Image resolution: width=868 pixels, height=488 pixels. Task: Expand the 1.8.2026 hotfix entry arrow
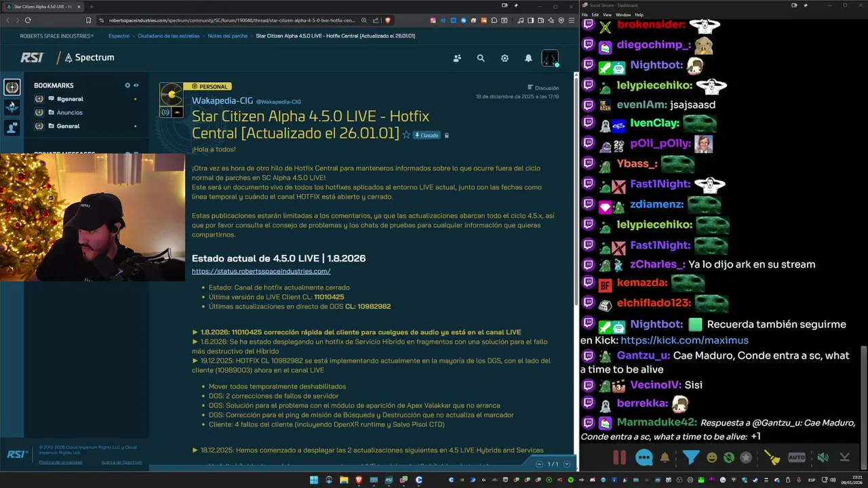click(x=195, y=332)
